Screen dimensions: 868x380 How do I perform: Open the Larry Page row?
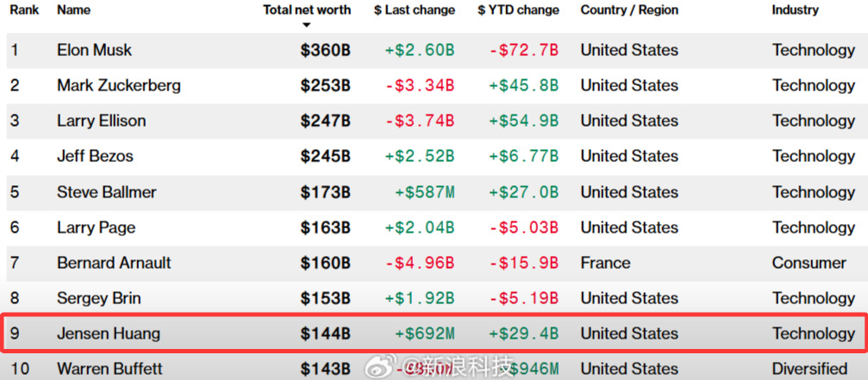(x=97, y=227)
